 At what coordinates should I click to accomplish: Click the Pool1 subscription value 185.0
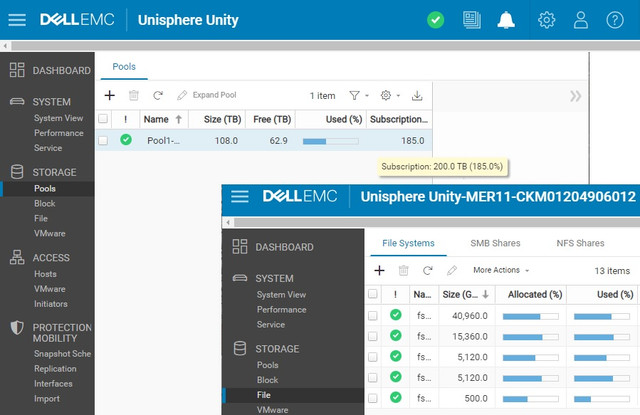click(413, 141)
